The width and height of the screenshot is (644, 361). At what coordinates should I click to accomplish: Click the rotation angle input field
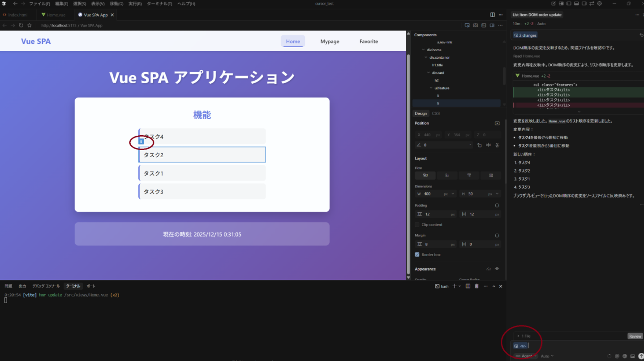point(444,145)
